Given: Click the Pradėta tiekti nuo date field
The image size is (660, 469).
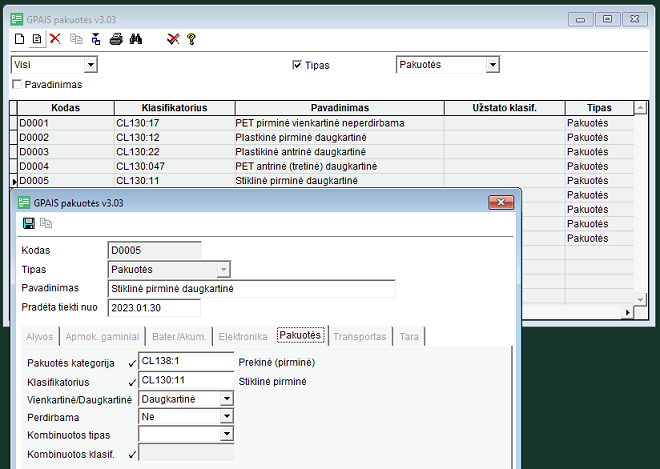Looking at the screenshot, I should click(154, 308).
